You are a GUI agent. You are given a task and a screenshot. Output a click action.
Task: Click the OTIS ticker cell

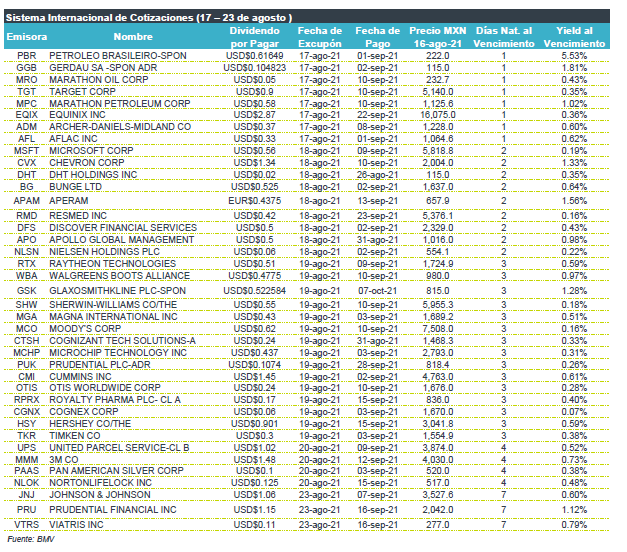[27, 388]
